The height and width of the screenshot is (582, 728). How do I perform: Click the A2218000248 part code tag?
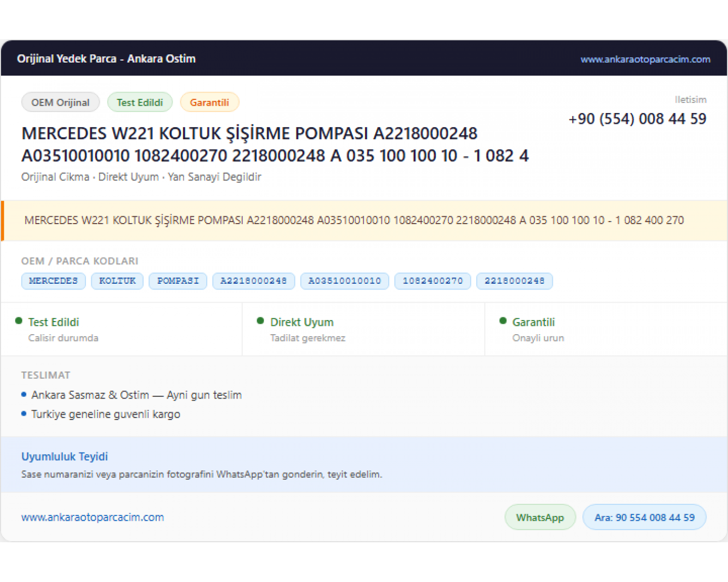point(253,281)
